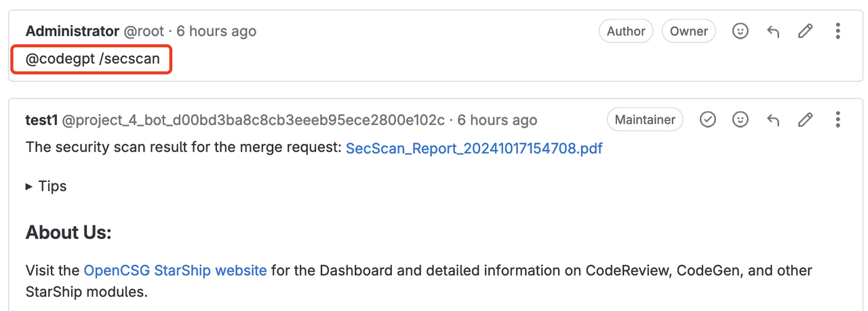Click the @root username handle

144,31
